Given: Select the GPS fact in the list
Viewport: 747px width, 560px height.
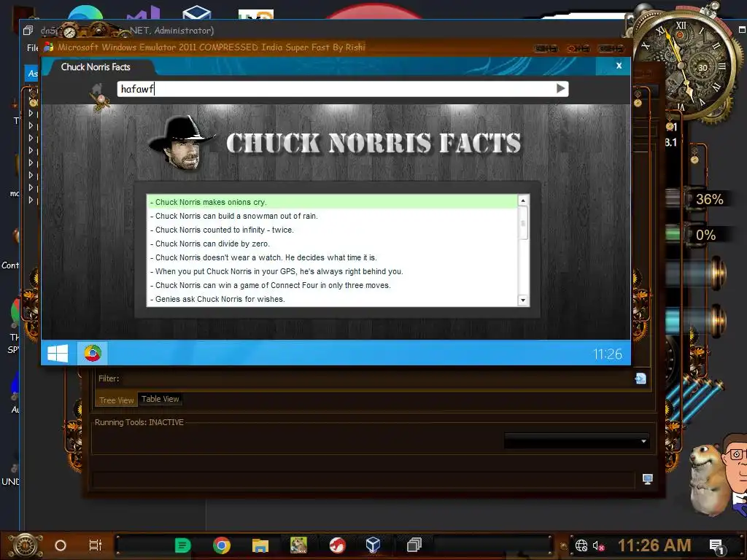Looking at the screenshot, I should (332, 271).
